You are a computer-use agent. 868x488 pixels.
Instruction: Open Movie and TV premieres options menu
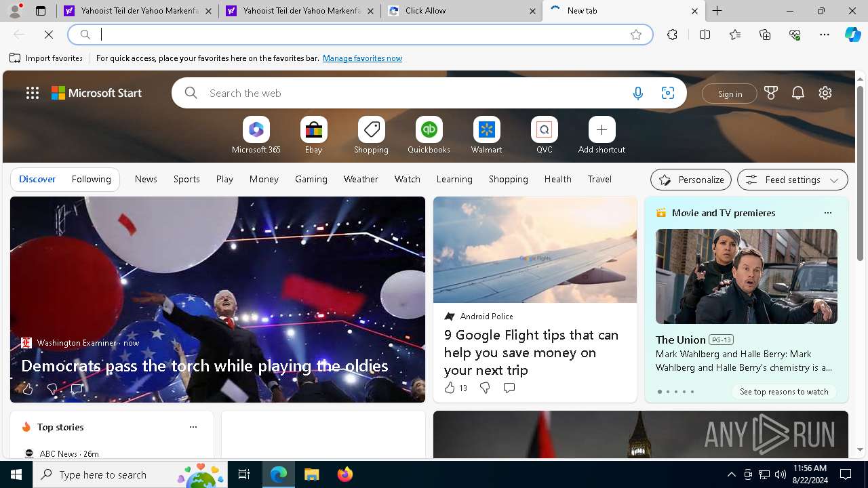827,213
